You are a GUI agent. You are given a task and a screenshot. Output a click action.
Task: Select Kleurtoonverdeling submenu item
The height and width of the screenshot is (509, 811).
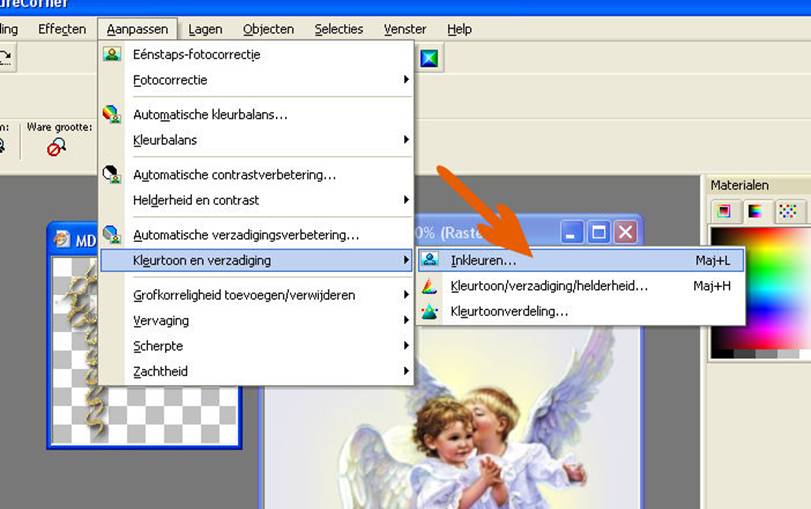[581, 311]
